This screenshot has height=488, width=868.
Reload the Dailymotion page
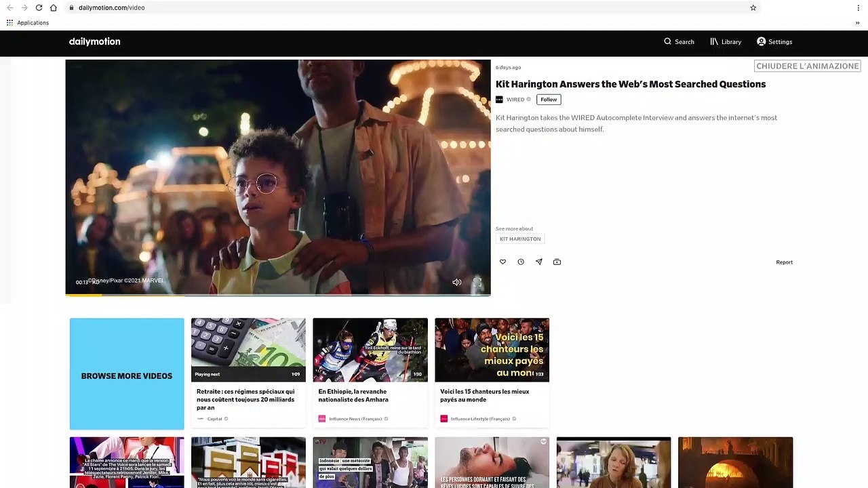point(39,7)
